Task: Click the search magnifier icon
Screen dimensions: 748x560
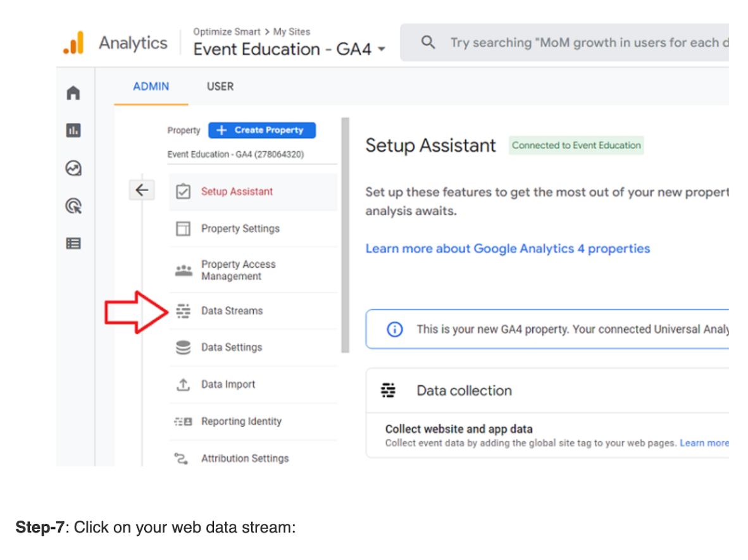Action: click(x=428, y=43)
